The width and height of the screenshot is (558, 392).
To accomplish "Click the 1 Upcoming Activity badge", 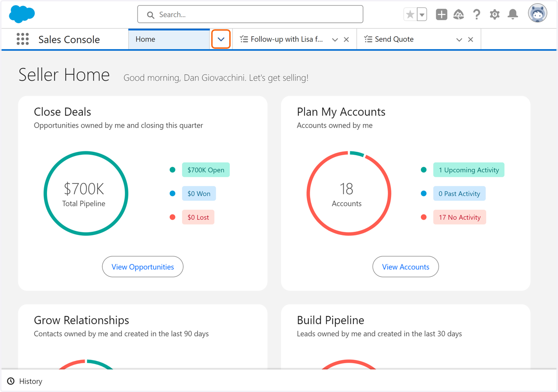I will (x=469, y=170).
